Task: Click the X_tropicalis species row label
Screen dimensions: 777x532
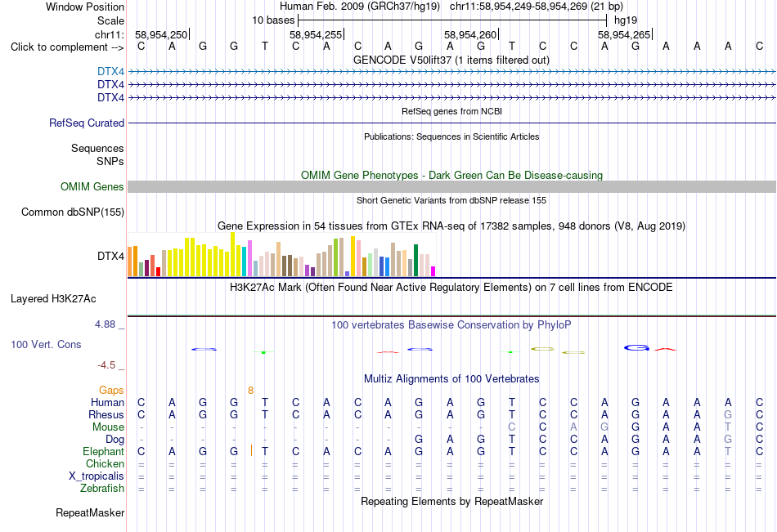Action: point(97,476)
